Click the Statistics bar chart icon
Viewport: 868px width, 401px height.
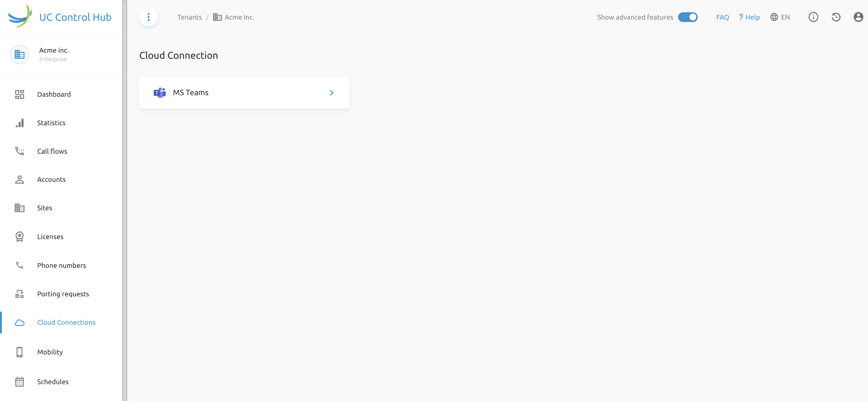tap(19, 123)
